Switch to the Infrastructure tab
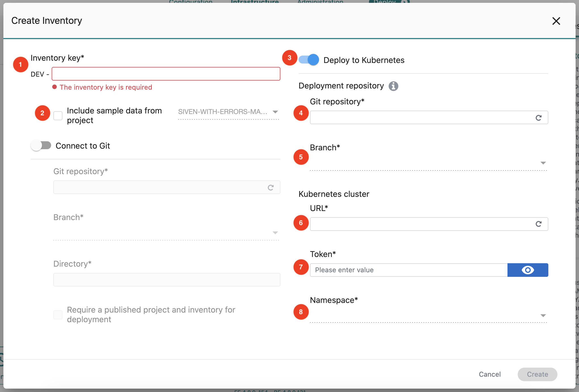This screenshot has height=392, width=579. click(255, 2)
